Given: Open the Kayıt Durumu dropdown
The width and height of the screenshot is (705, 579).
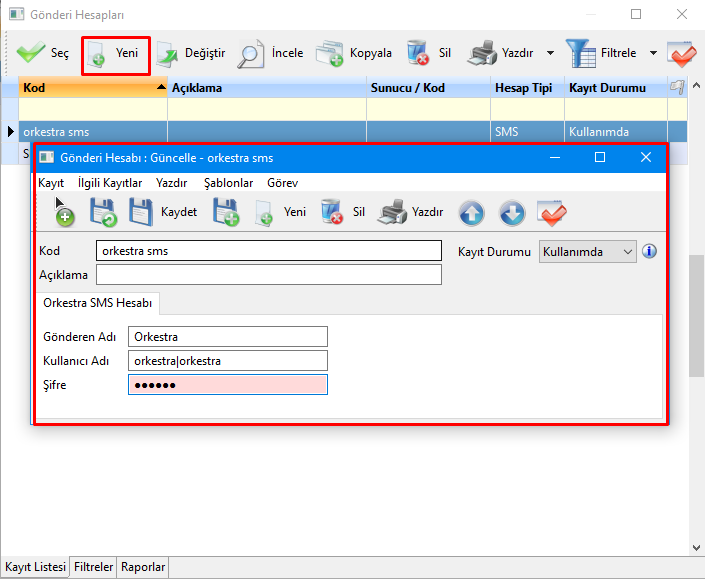Looking at the screenshot, I should click(x=587, y=252).
